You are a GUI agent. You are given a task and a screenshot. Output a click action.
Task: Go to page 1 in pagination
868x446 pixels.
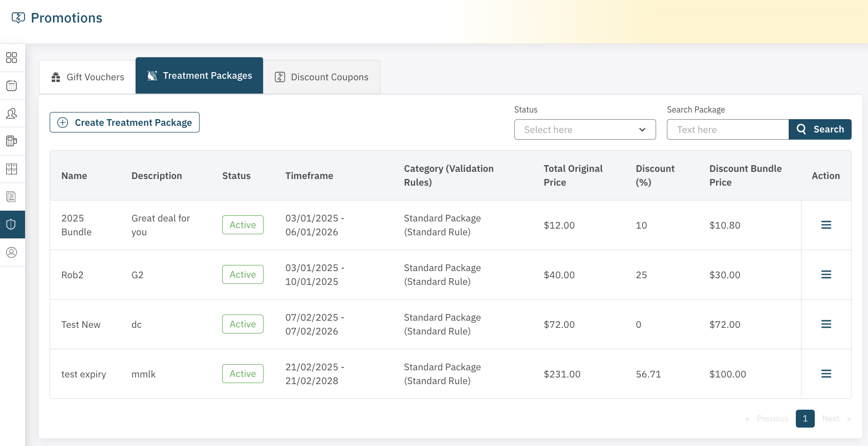[805, 418]
